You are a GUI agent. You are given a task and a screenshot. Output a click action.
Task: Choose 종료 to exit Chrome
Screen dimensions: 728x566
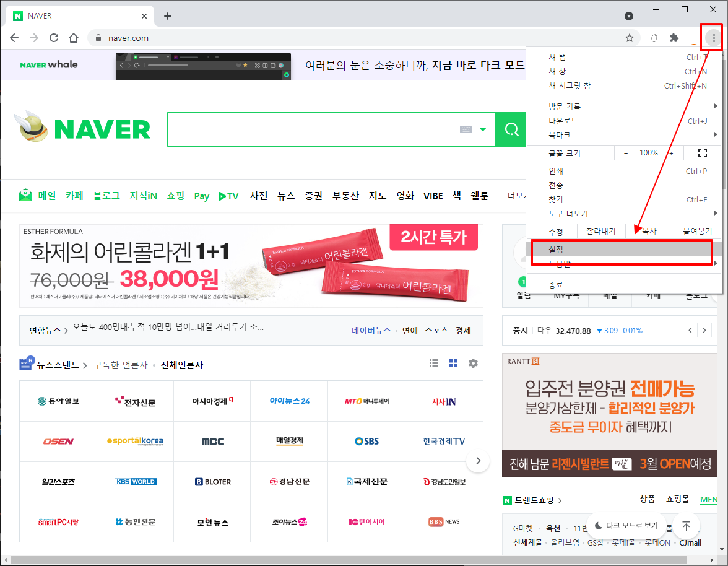[x=624, y=284]
